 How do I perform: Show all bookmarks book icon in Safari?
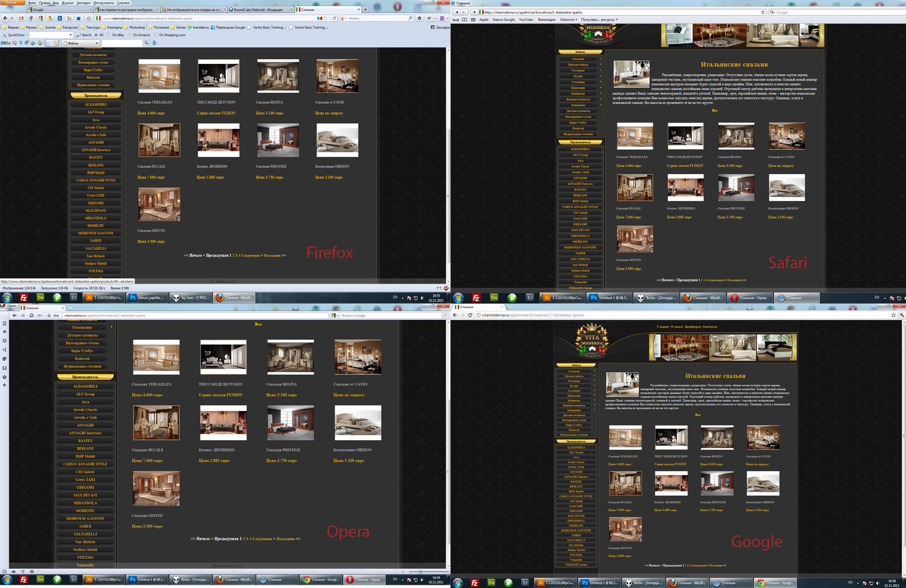(x=464, y=20)
